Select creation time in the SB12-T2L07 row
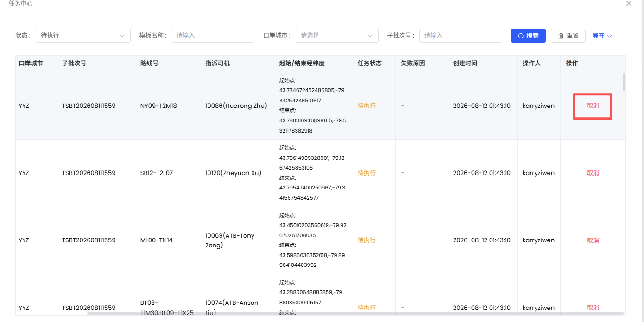The width and height of the screenshot is (644, 322). 482,173
